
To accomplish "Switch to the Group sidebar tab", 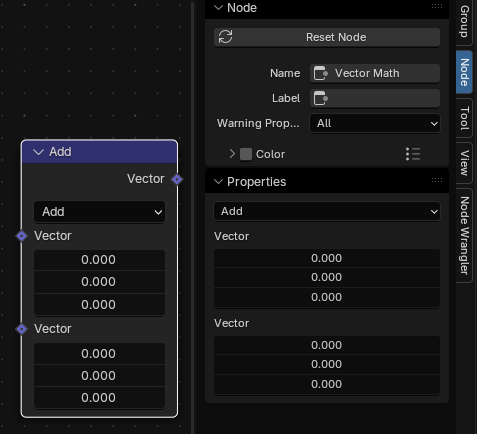I will pyautogui.click(x=464, y=22).
